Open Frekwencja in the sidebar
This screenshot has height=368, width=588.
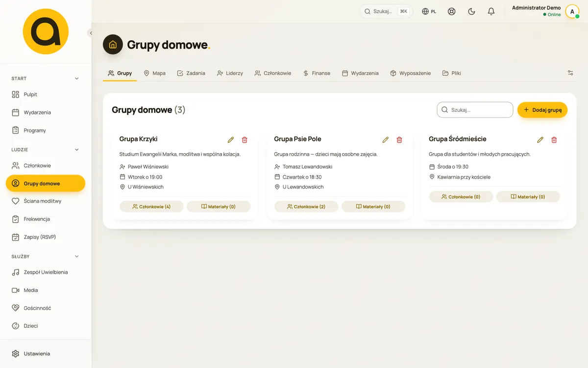pyautogui.click(x=46, y=219)
